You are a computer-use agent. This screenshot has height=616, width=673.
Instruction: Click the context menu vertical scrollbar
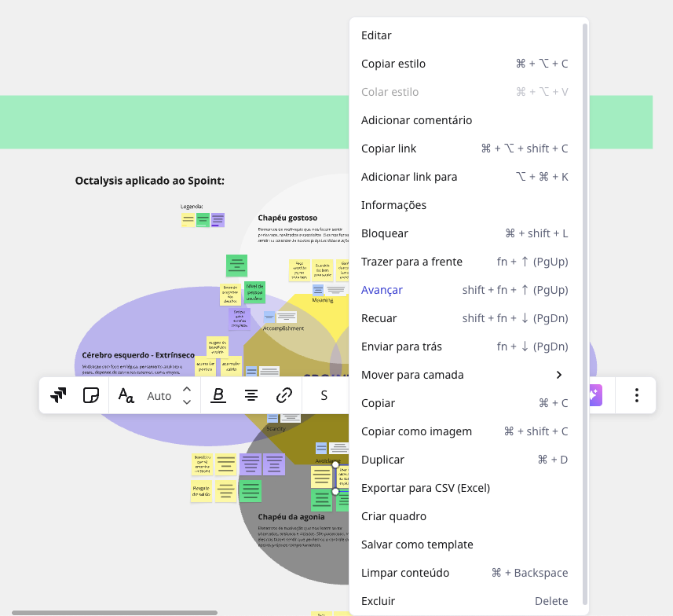click(584, 313)
